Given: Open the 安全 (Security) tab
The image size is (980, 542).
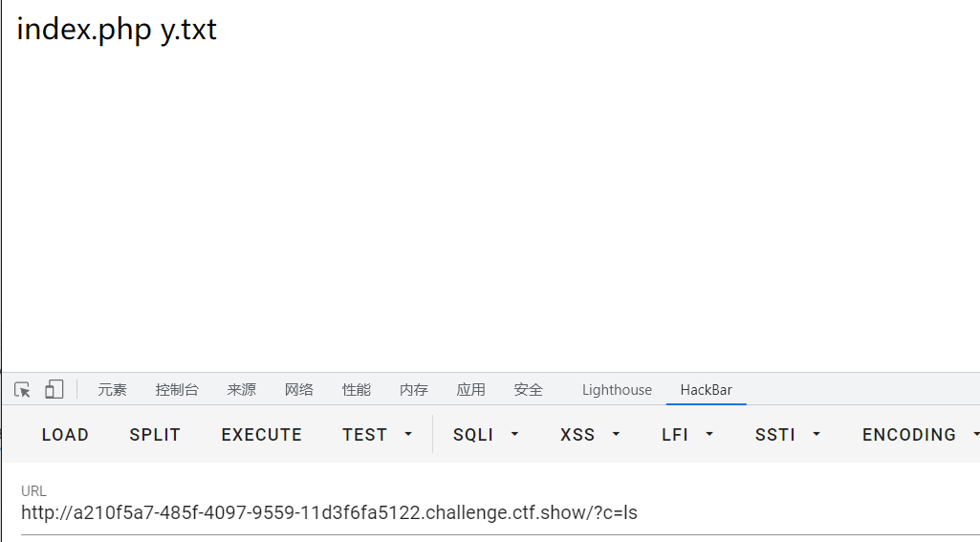Looking at the screenshot, I should 528,390.
